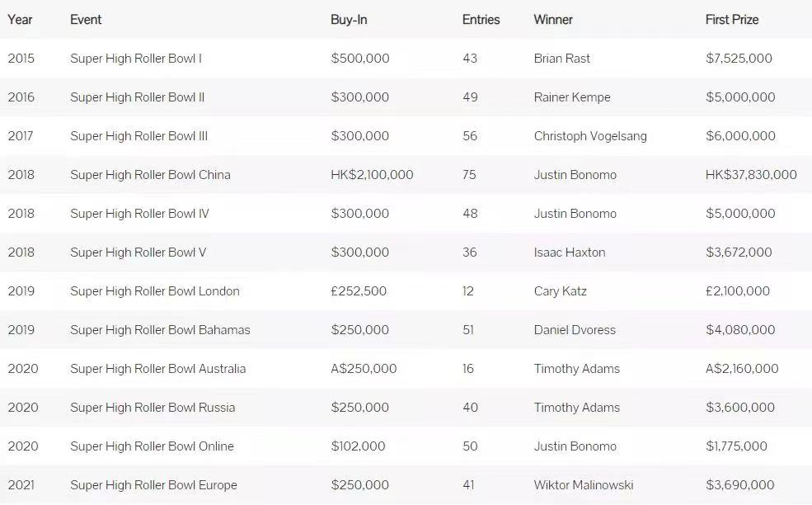812x505 pixels.
Task: Open Christoph Vogelsang winner cell
Action: 590,136
